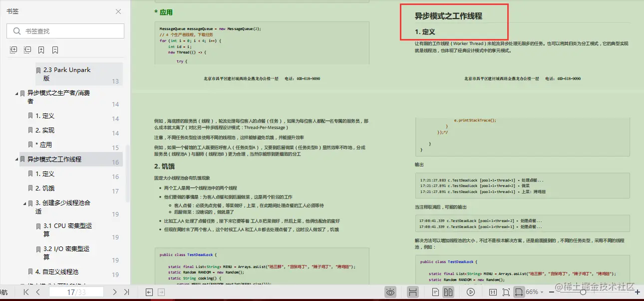Add a new bookmark
This screenshot has height=301, width=644.
[41, 49]
